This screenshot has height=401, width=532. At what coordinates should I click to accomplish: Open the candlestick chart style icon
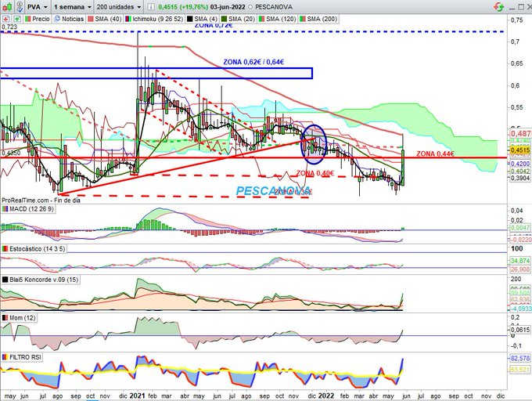[x=7, y=6]
